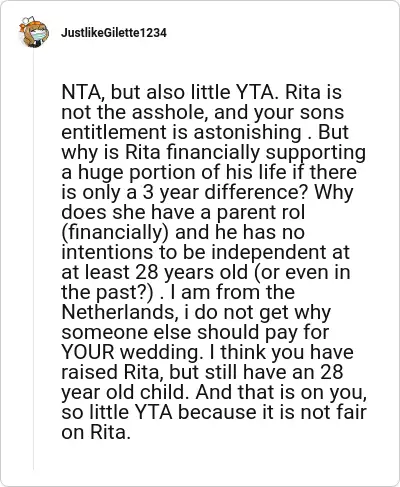The image size is (400, 487).
Task: Click the phrase "entitlement is astonishing"
Action: coord(181,132)
